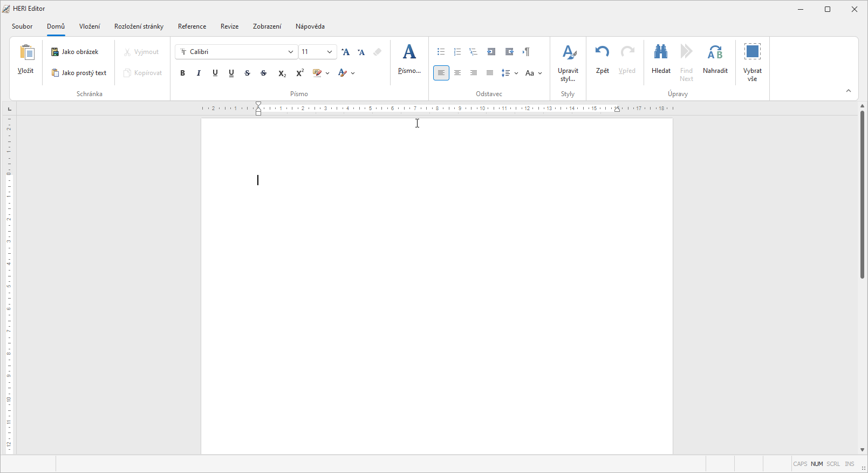
Task: Open the Upravit styl styles editor
Action: (x=568, y=52)
